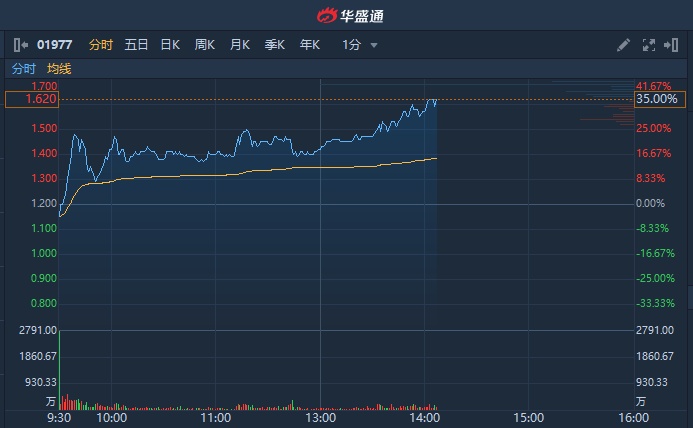This screenshot has width=693, height=428.
Task: Click the 35.00% change label
Action: pyautogui.click(x=657, y=100)
